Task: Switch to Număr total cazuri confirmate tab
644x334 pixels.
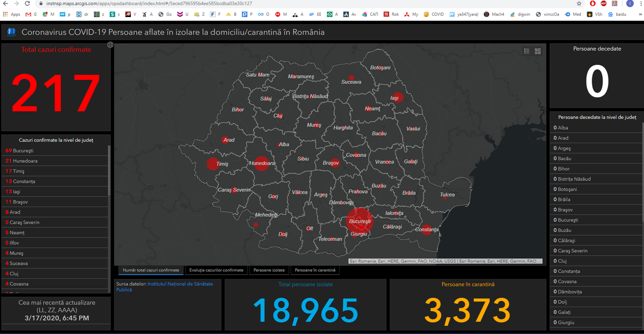Action: 151,270
